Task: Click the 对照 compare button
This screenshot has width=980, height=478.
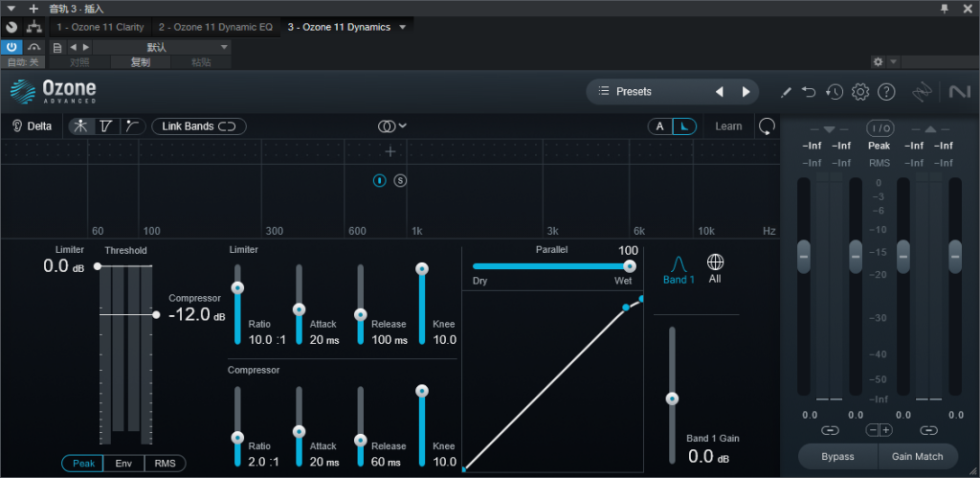Action: click(79, 62)
